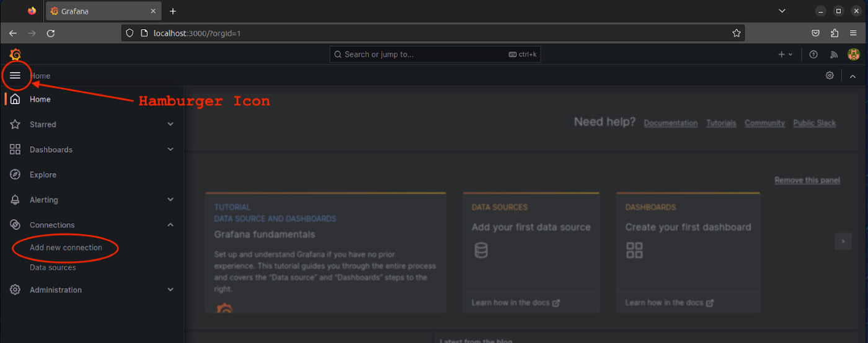Bookmark page with the star icon
Screen dimensions: 868x343
[x=737, y=33]
